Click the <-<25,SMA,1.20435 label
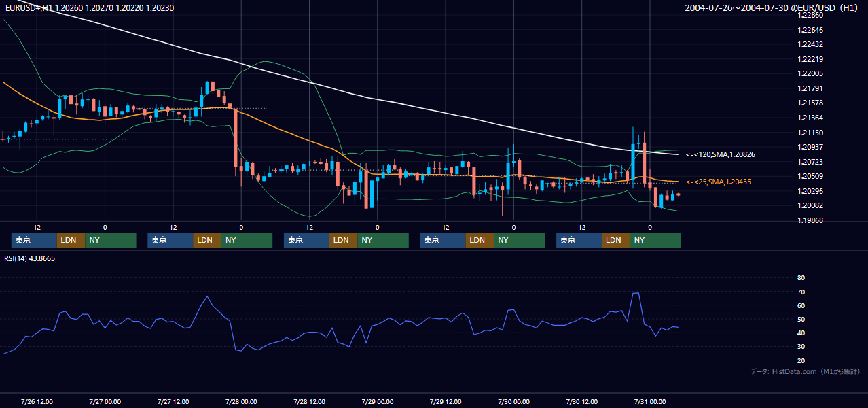Screen dimensions: 868x408 718,182
